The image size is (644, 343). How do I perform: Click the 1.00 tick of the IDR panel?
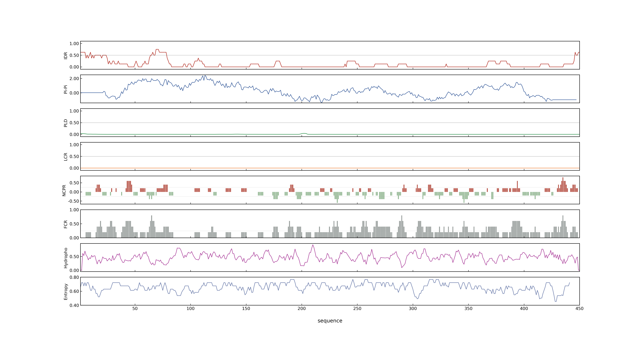[x=74, y=44]
